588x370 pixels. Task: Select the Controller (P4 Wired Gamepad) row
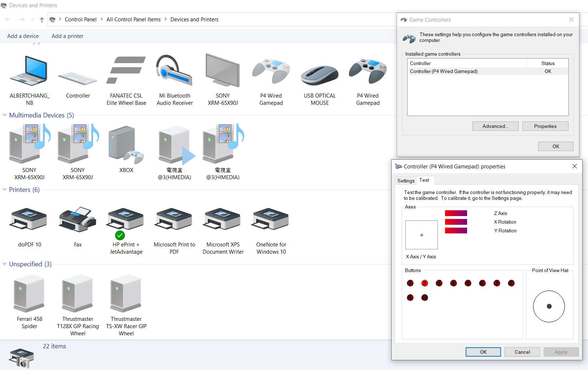[488, 71]
